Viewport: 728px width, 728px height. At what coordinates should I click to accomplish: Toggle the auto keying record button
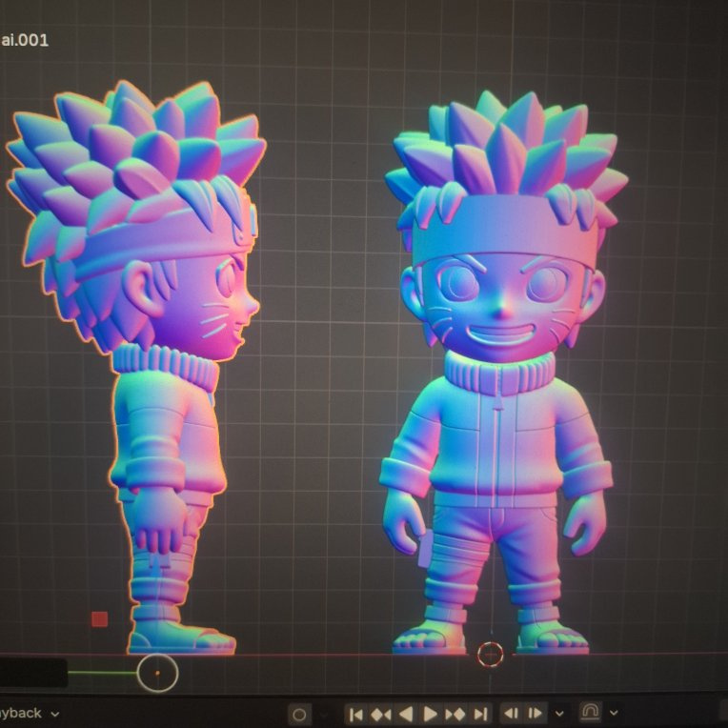(x=299, y=714)
